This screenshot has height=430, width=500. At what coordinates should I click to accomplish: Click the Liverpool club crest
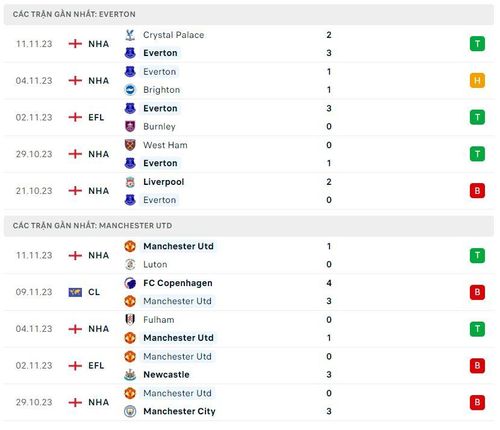[x=130, y=182]
